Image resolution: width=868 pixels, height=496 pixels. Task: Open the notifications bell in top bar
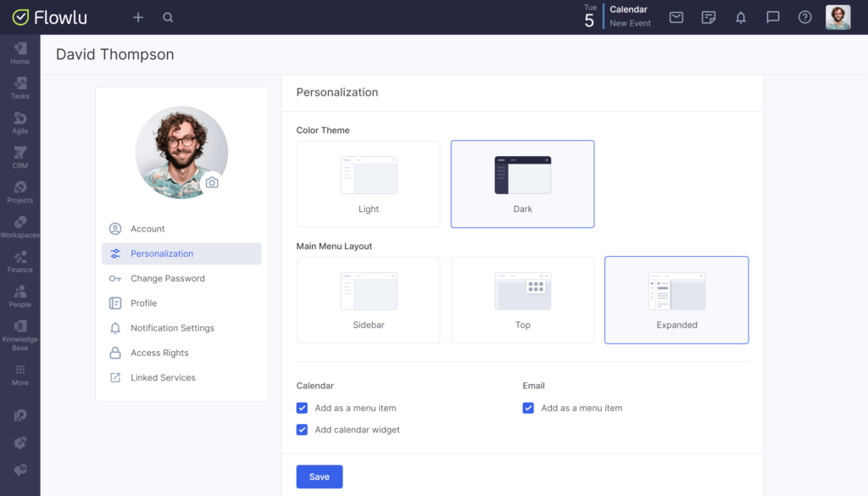click(x=741, y=18)
